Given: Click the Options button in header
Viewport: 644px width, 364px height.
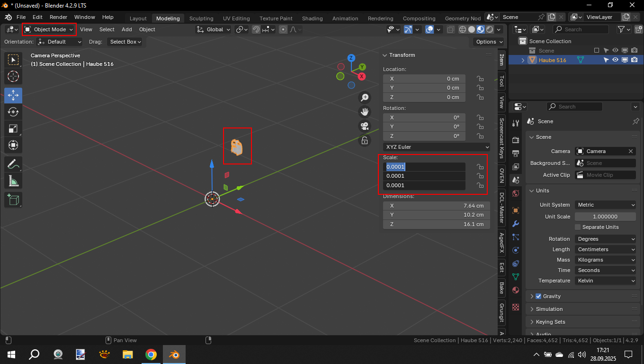Looking at the screenshot, I should tap(489, 42).
